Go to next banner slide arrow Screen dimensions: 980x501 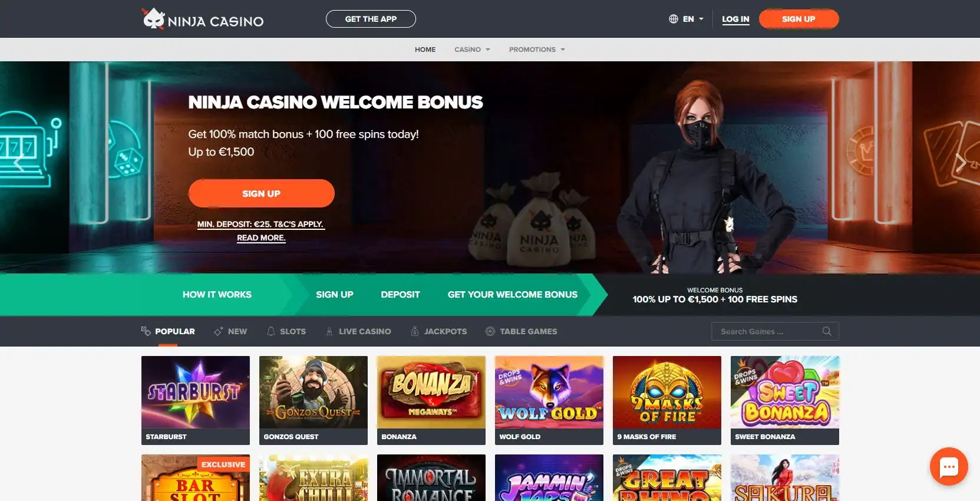tap(961, 163)
